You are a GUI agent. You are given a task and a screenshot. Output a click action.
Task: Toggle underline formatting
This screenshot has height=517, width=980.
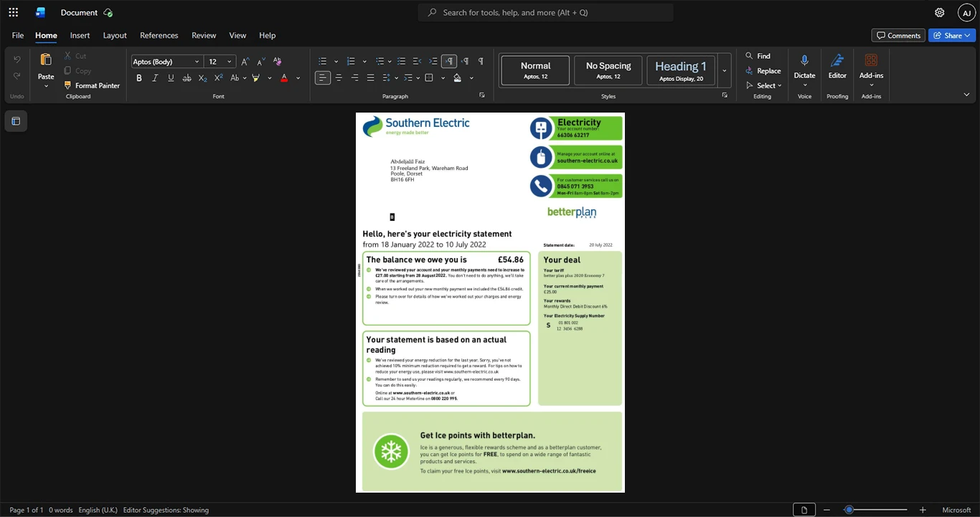[x=171, y=78]
